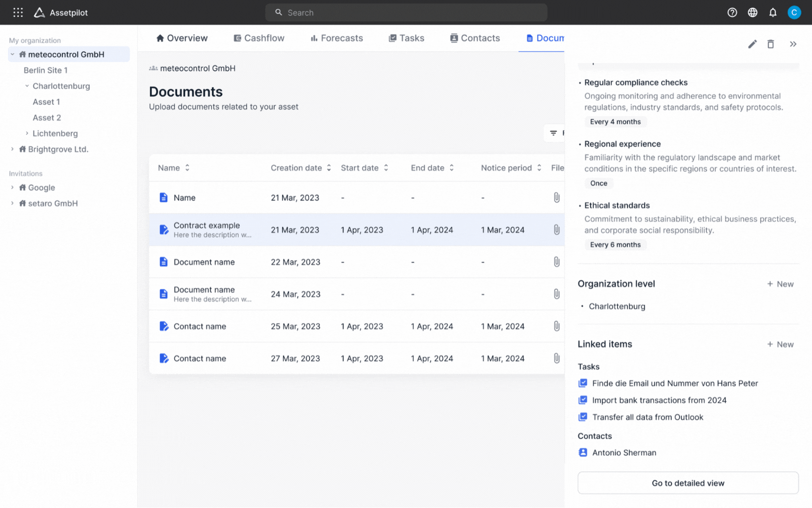The height and width of the screenshot is (508, 812).
Task: Toggle 'Import bank transactions from 2024' checkbox
Action: [x=583, y=400]
